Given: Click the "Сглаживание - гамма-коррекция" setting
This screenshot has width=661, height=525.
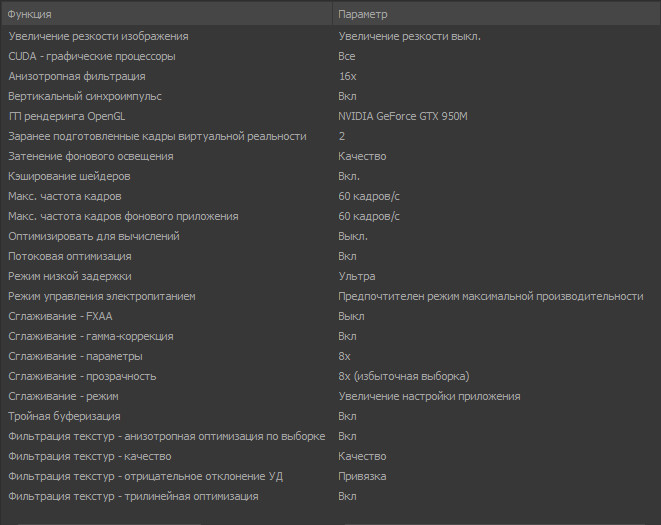Looking at the screenshot, I should coord(91,336).
